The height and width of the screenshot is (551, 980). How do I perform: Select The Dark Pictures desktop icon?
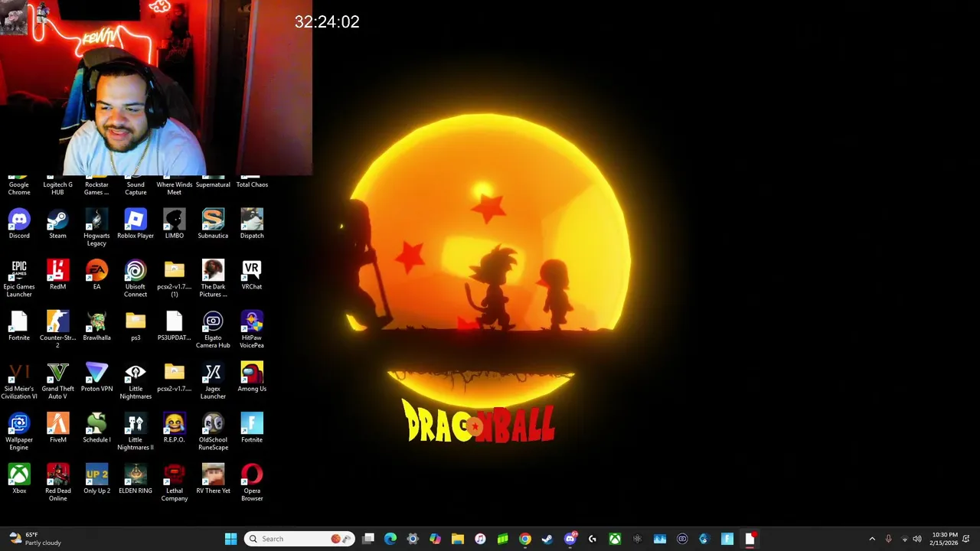point(213,279)
